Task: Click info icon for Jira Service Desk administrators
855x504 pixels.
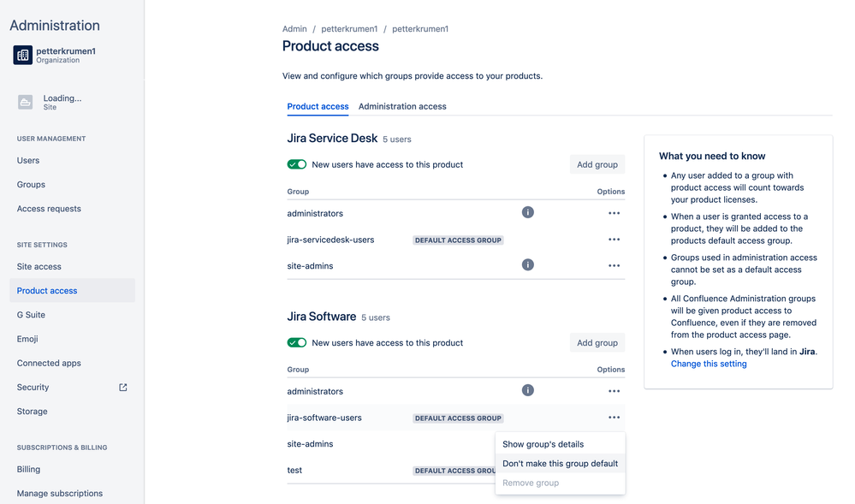Action: 528,212
